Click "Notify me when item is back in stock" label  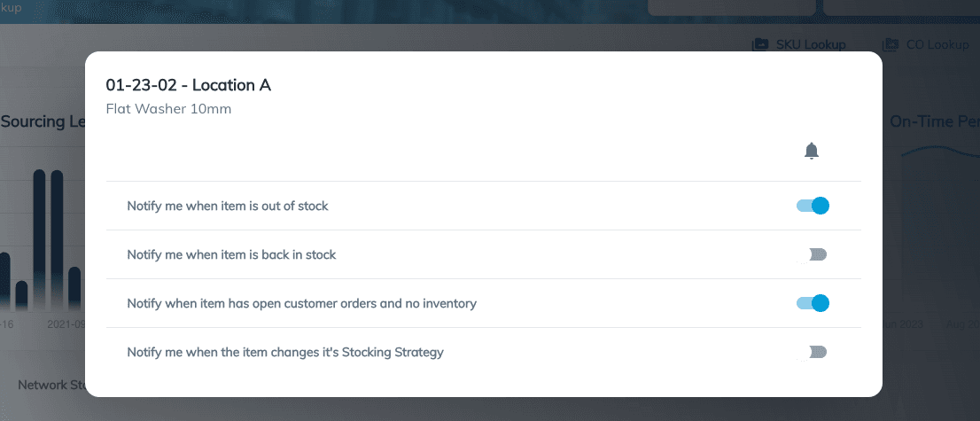pos(231,254)
